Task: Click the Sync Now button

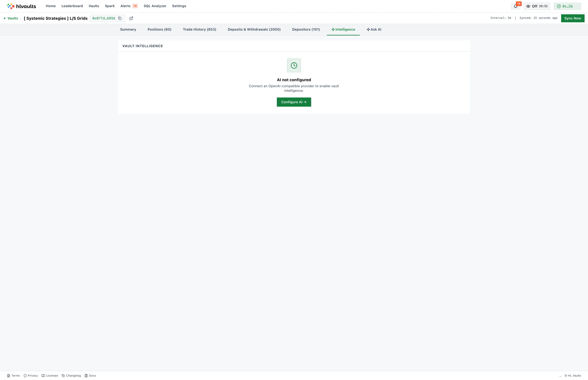Action: click(572, 18)
